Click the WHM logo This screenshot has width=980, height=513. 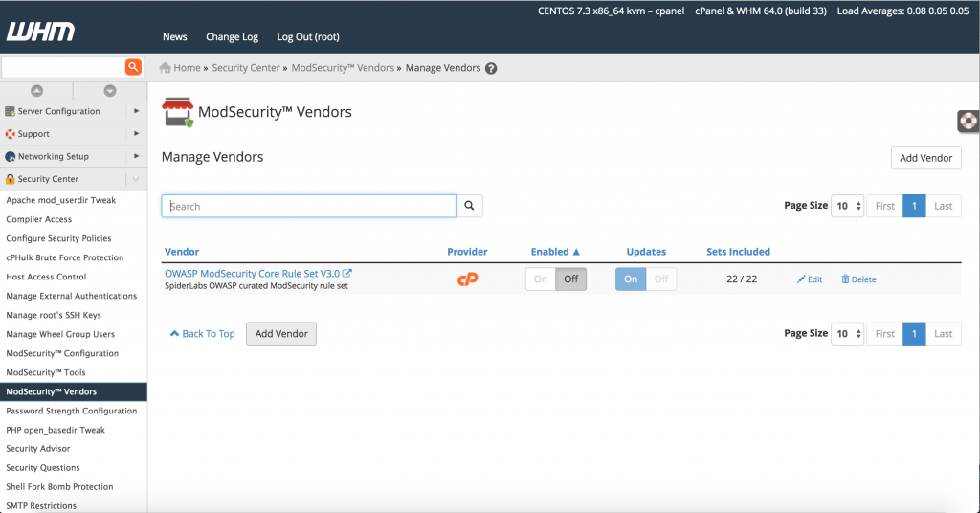pos(40,32)
